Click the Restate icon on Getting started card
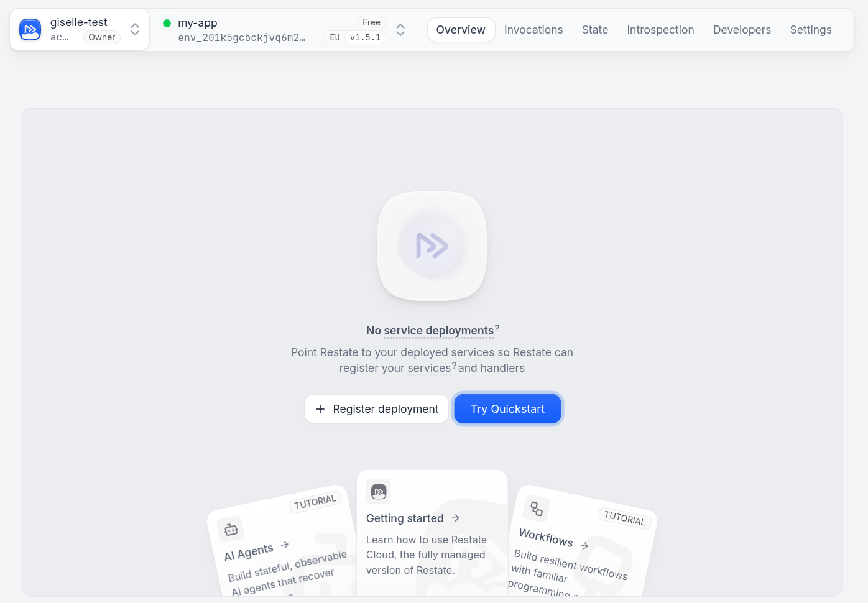 (379, 492)
